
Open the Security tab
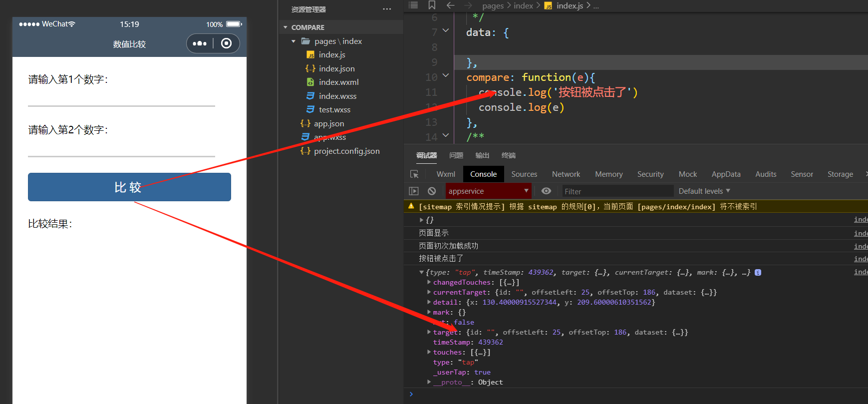(x=650, y=174)
